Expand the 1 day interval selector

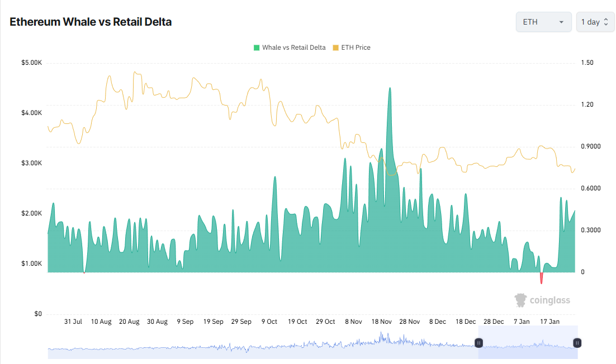pos(594,21)
